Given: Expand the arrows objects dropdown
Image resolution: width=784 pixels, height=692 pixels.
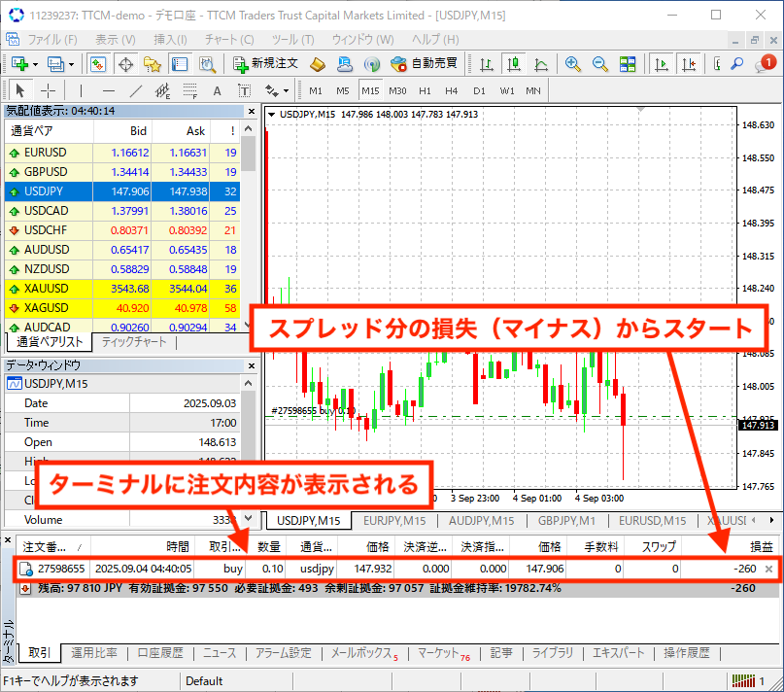Looking at the screenshot, I should (x=286, y=90).
